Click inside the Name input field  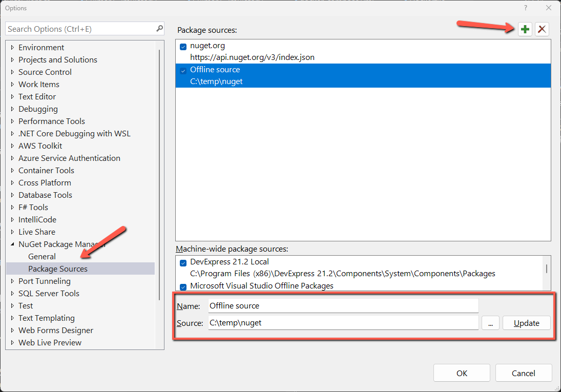(342, 305)
